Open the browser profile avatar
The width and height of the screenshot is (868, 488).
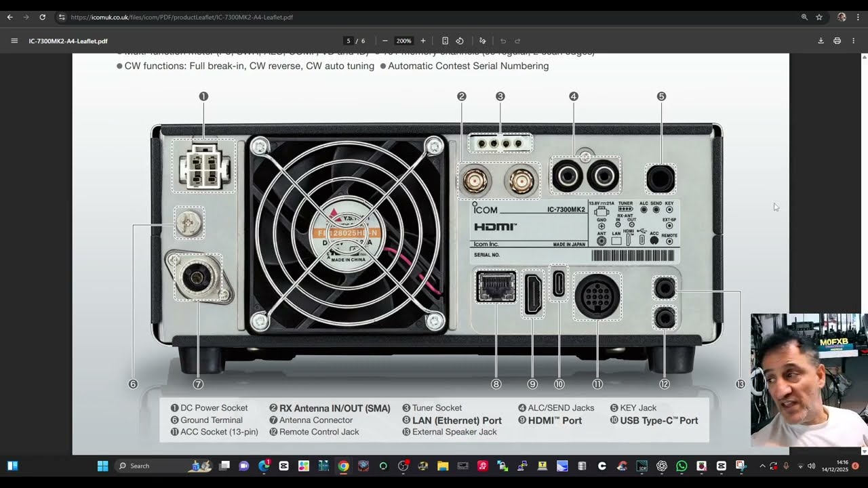pyautogui.click(x=842, y=17)
